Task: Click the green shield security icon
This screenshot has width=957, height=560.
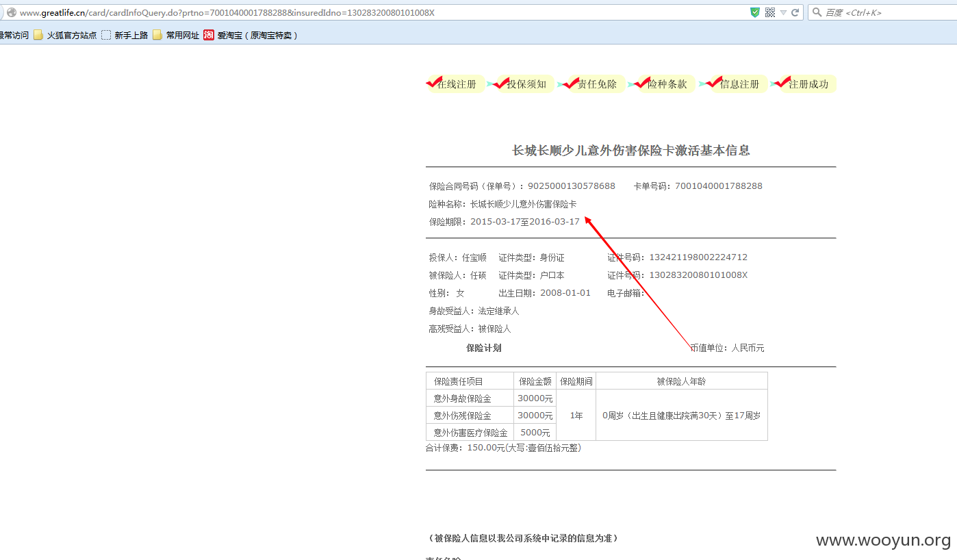Action: pyautogui.click(x=755, y=12)
